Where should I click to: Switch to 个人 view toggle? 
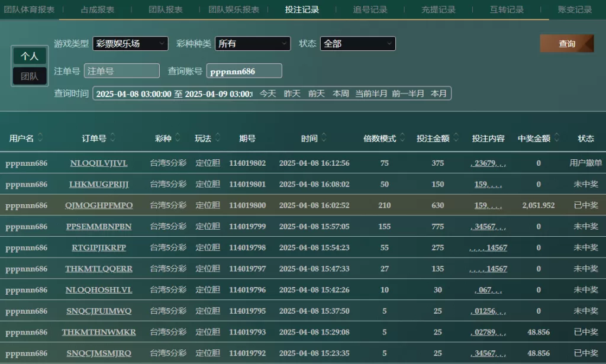(x=30, y=56)
